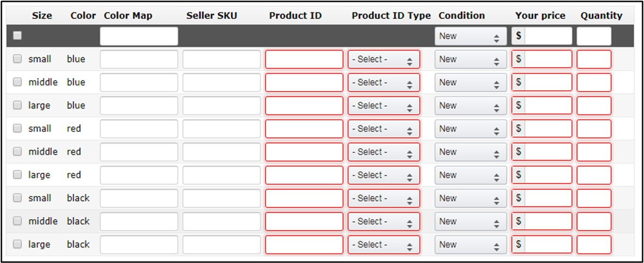This screenshot has width=644, height=263.
Task: Focus Color Map field for middle red
Action: click(139, 152)
